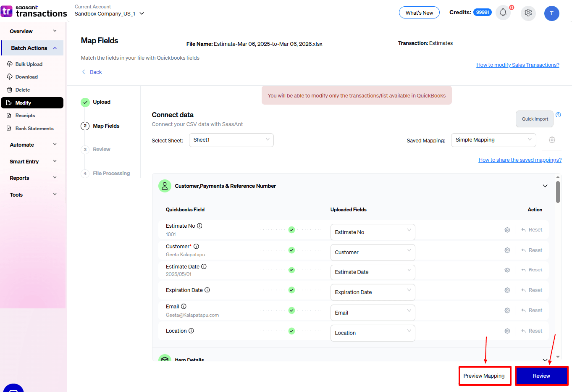Click the mapping list vertical scrollbar
Viewport: 572px width, 392px height.
tap(558, 192)
